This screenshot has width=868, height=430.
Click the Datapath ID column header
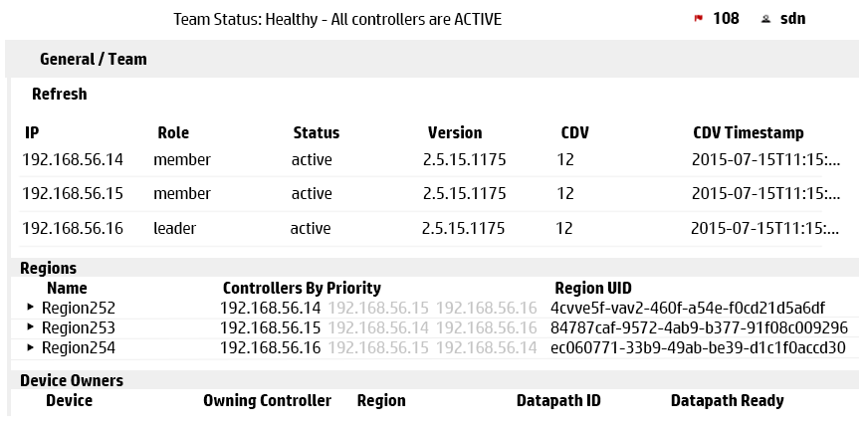tap(558, 401)
